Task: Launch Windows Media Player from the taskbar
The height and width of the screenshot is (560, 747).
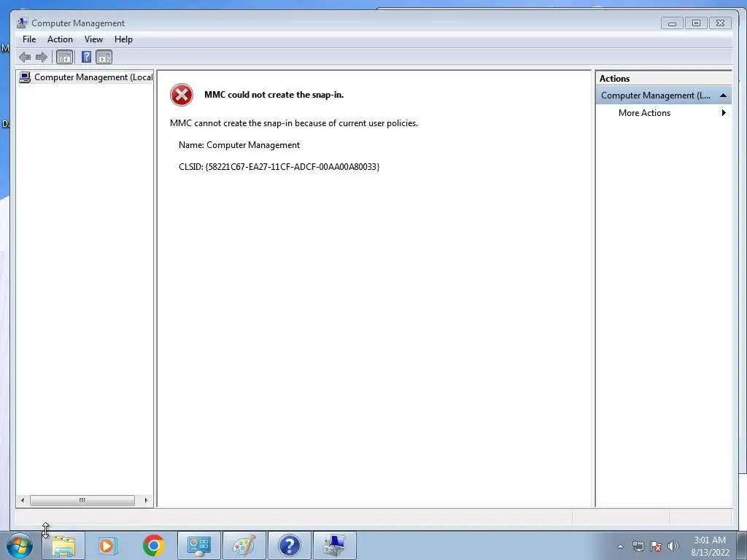Action: point(108,545)
